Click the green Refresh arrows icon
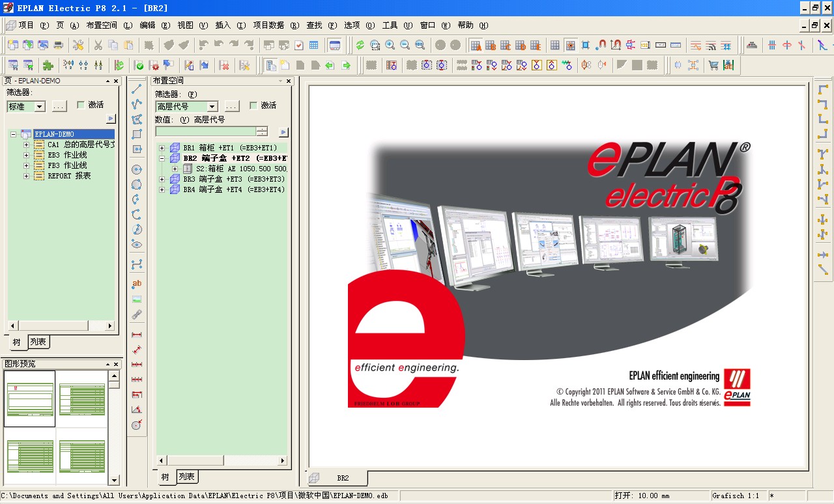The height and width of the screenshot is (504, 834). pyautogui.click(x=360, y=45)
